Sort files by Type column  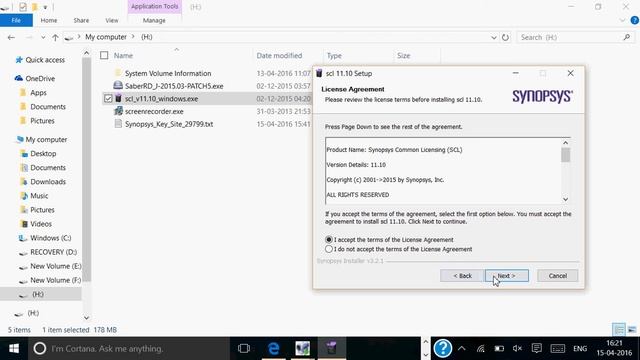click(334, 56)
